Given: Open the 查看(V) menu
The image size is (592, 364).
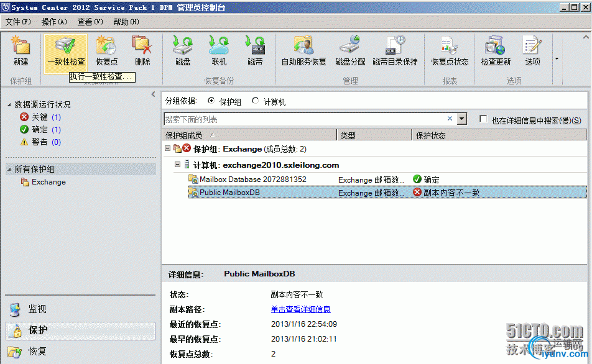Looking at the screenshot, I should [x=90, y=22].
